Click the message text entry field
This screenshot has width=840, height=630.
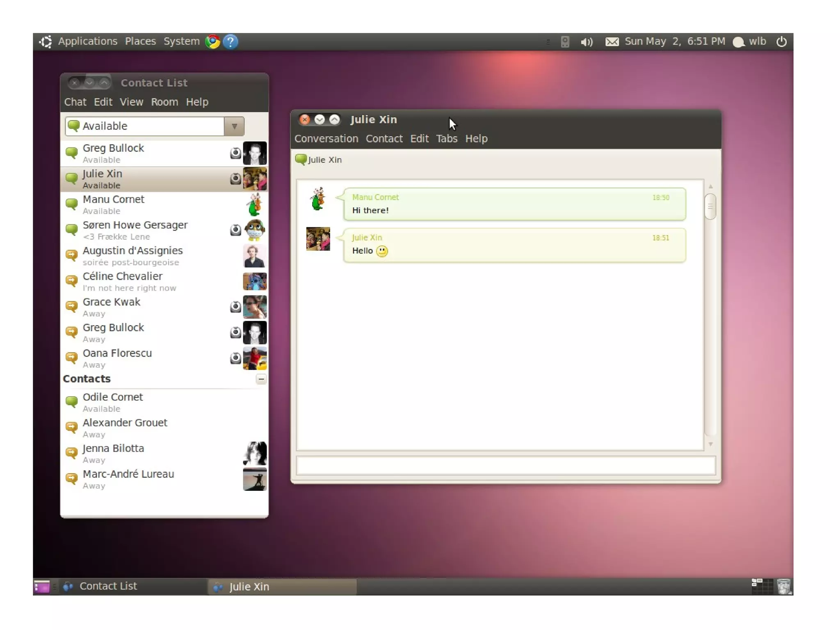tap(505, 465)
